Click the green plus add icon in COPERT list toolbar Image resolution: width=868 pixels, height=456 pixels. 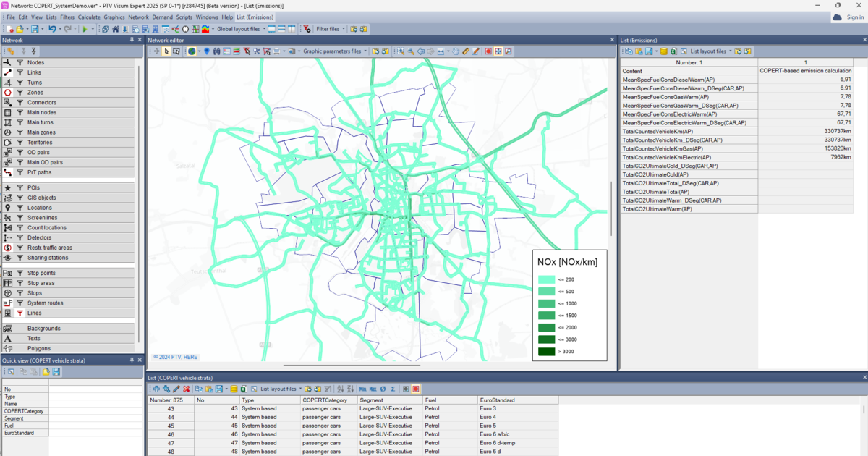[156, 389]
